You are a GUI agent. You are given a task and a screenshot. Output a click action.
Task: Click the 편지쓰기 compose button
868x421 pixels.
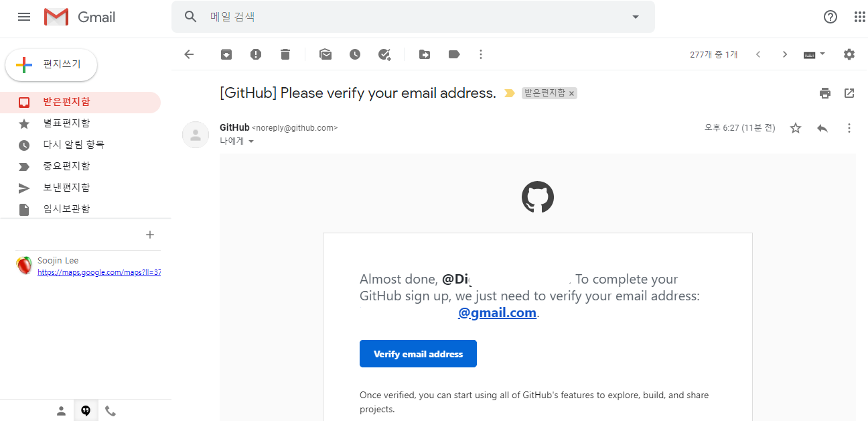coord(52,64)
